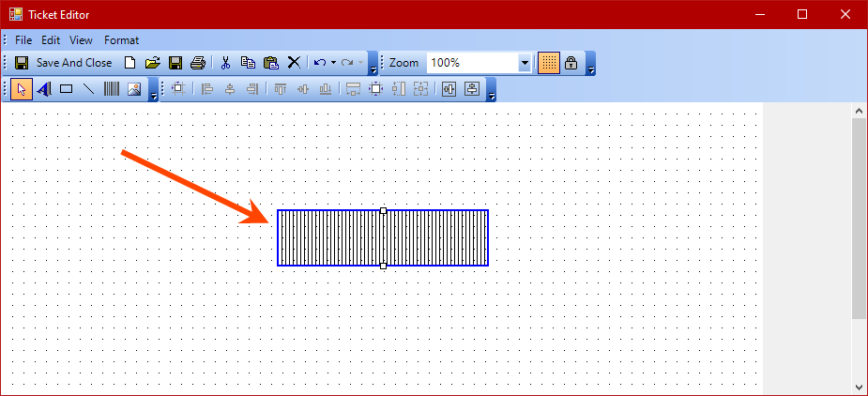Click the barcode's top-center resize handle
Image resolution: width=868 pixels, height=396 pixels.
coord(383,210)
